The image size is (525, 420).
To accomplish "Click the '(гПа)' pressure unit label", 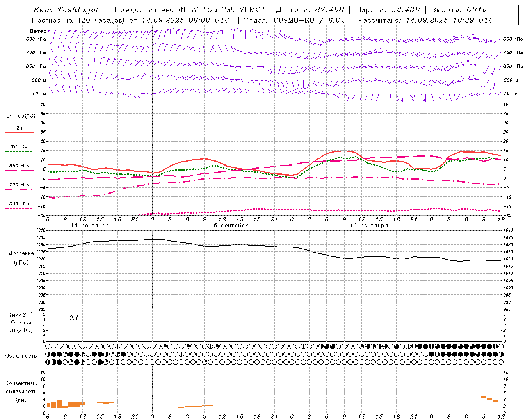I will [x=21, y=263].
